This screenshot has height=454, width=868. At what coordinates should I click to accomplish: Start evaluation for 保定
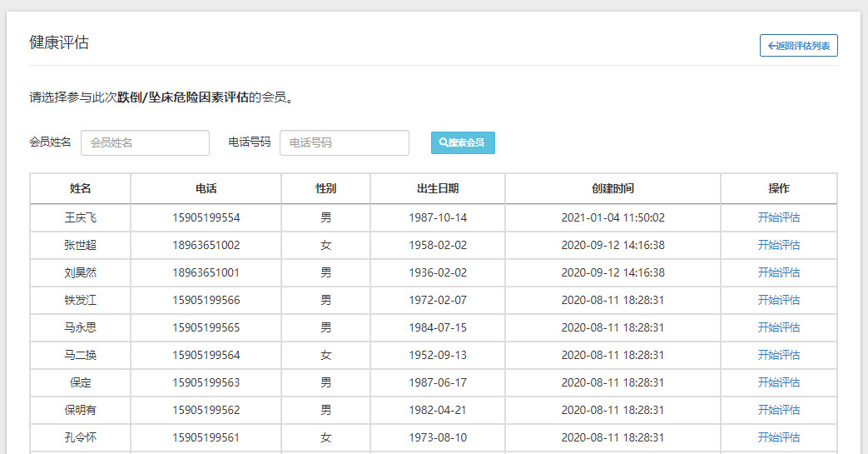(778, 382)
